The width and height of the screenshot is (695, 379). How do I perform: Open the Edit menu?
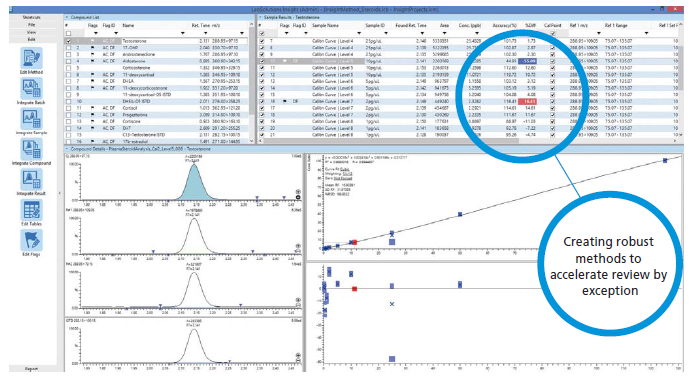31,39
